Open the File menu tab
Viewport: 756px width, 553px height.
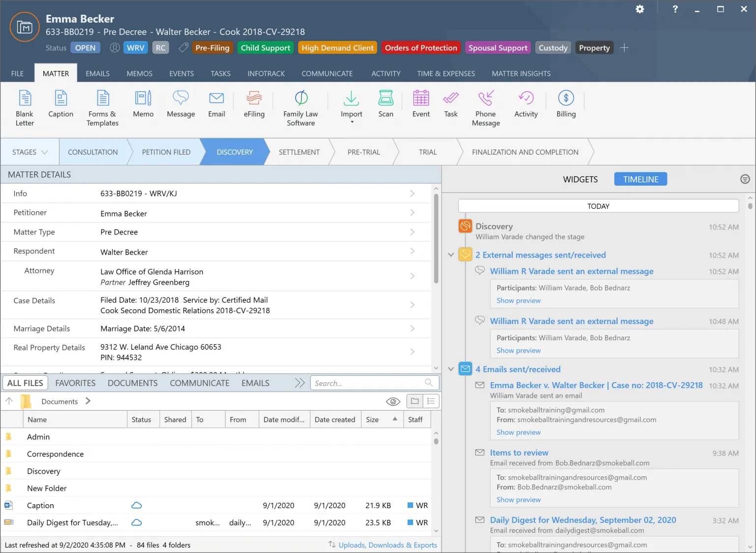coord(17,73)
